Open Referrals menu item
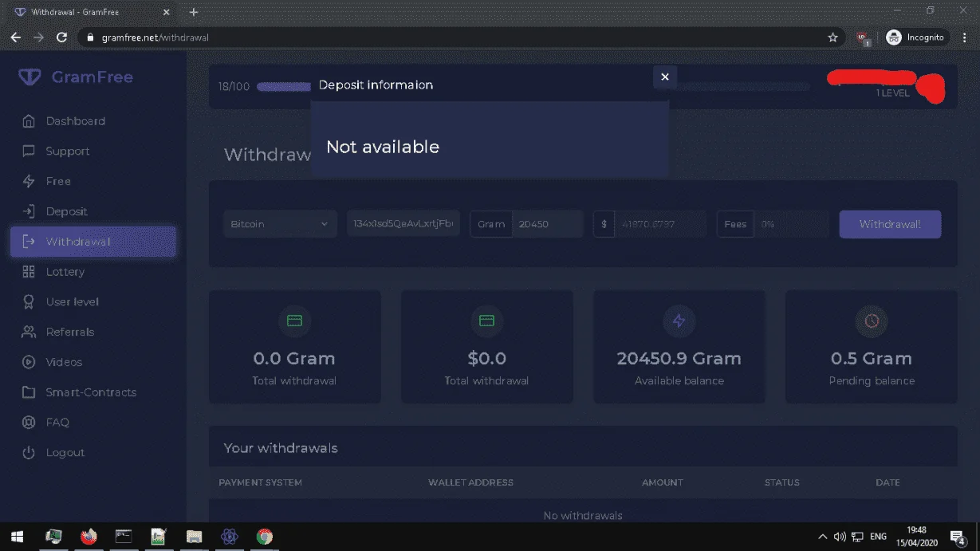 pyautogui.click(x=70, y=332)
